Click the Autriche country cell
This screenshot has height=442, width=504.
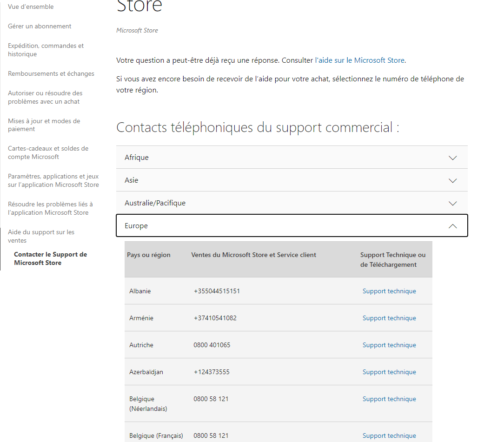tap(141, 345)
